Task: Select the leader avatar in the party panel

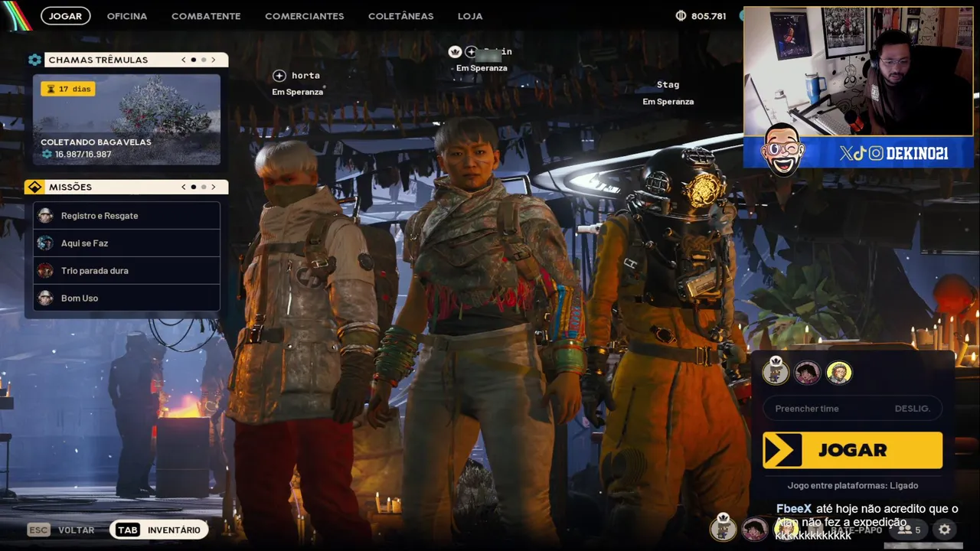Action: [x=776, y=372]
